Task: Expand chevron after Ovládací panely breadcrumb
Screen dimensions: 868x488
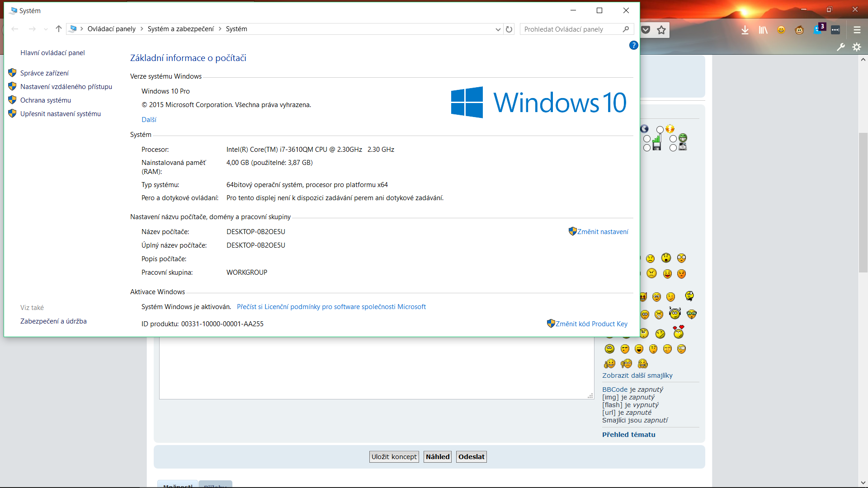Action: pos(142,29)
